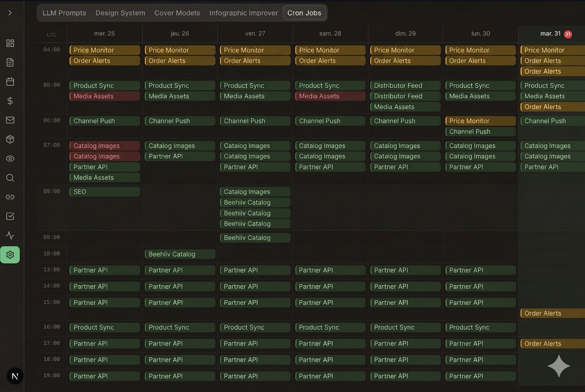Open the Channel Push job on mer. 25
The width and height of the screenshot is (585, 392).
click(x=105, y=121)
